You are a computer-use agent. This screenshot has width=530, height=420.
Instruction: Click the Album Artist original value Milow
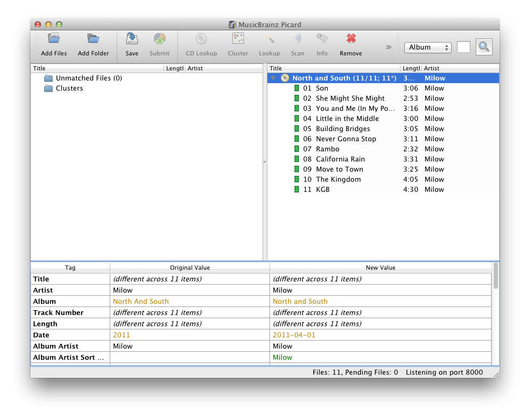click(123, 346)
